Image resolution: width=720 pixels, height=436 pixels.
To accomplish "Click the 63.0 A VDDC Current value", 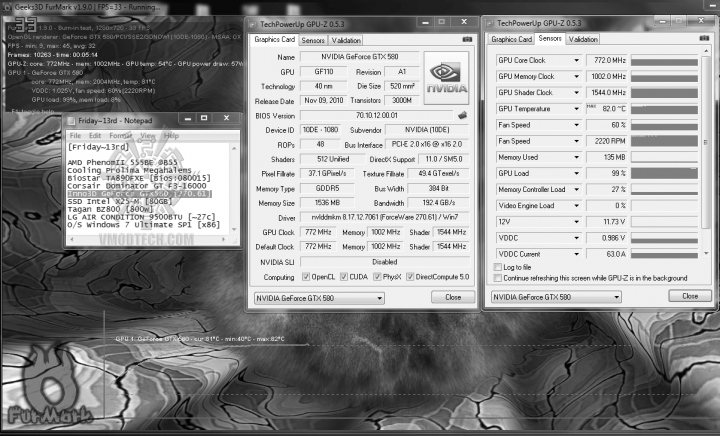I will pos(607,254).
